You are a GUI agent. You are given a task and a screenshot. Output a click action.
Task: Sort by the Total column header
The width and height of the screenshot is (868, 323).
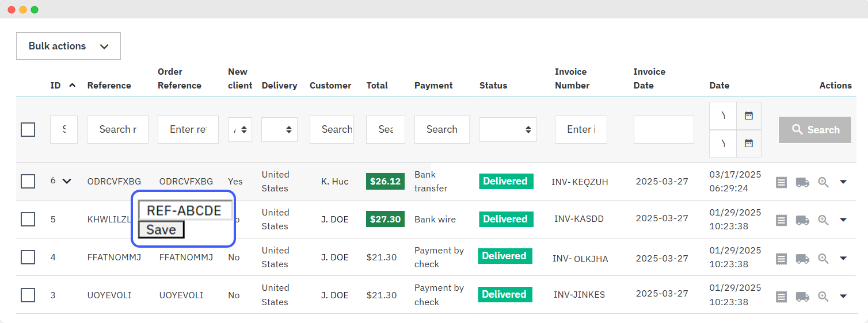(377, 85)
